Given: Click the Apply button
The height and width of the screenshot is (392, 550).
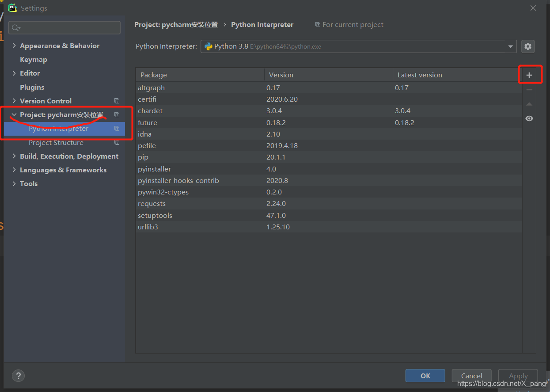Looking at the screenshot, I should point(518,376).
